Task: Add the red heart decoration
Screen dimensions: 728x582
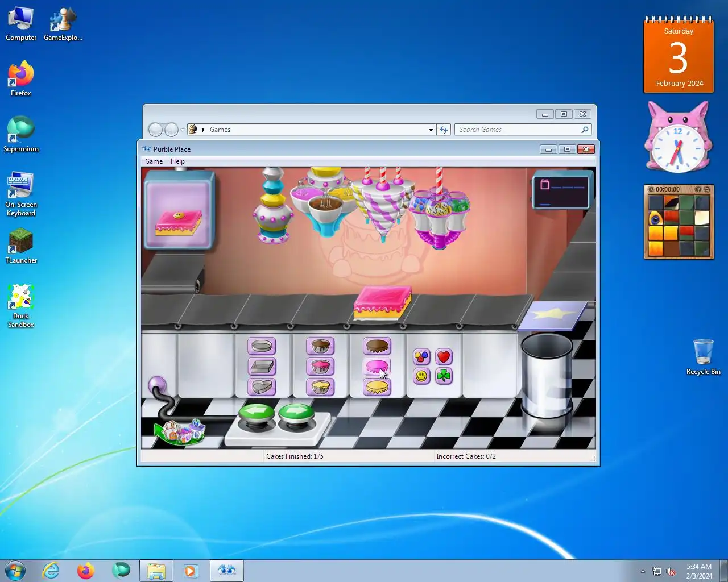Action: pyautogui.click(x=444, y=356)
